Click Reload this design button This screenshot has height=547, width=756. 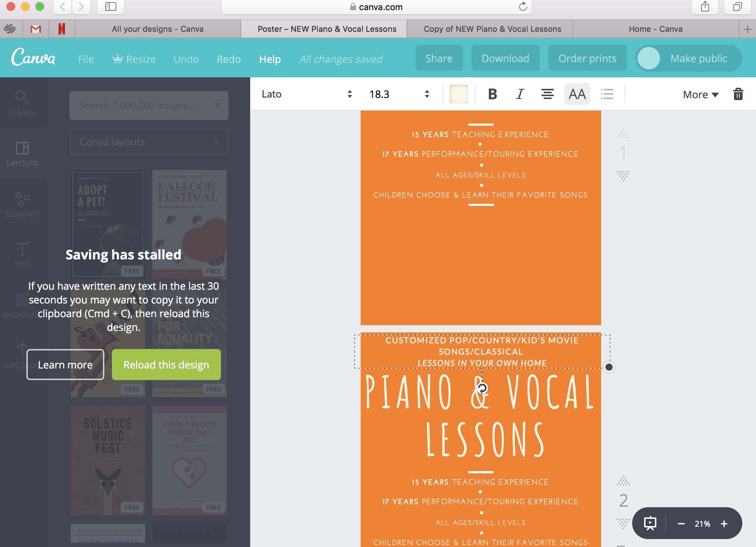[166, 365]
